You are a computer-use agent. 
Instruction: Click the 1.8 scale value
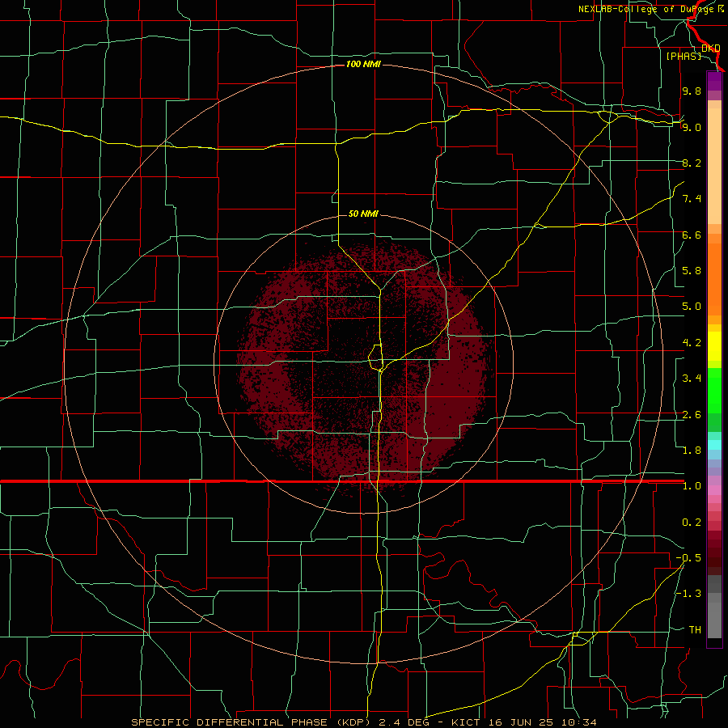(x=692, y=451)
